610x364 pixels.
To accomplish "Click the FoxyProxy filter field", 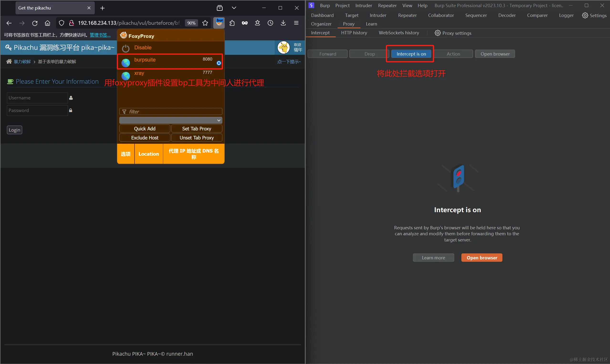I will pyautogui.click(x=171, y=112).
